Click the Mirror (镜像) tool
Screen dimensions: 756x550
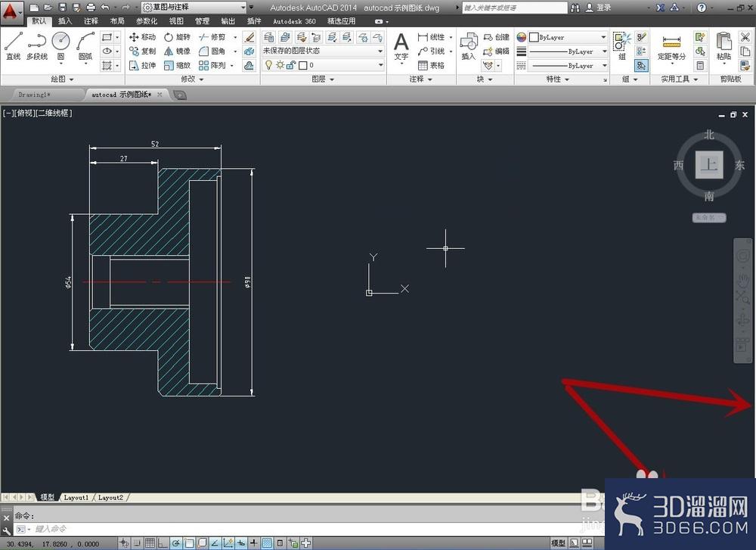(x=178, y=51)
